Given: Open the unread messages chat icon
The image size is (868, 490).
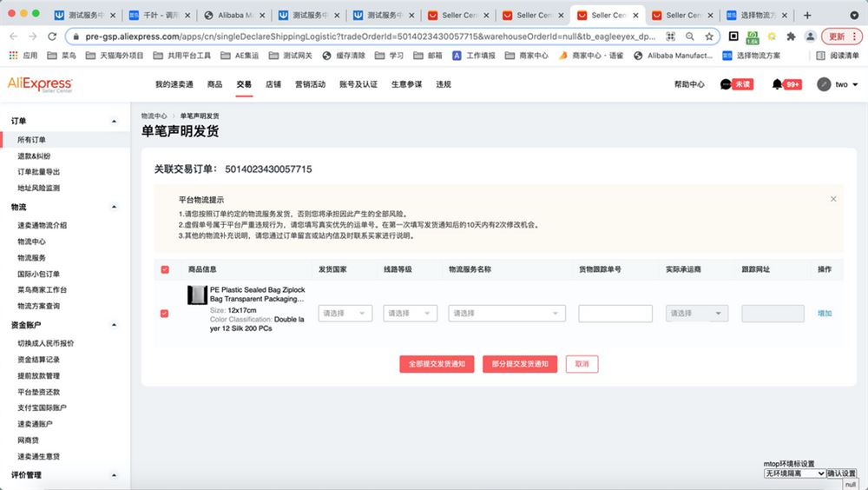Looking at the screenshot, I should [x=726, y=84].
